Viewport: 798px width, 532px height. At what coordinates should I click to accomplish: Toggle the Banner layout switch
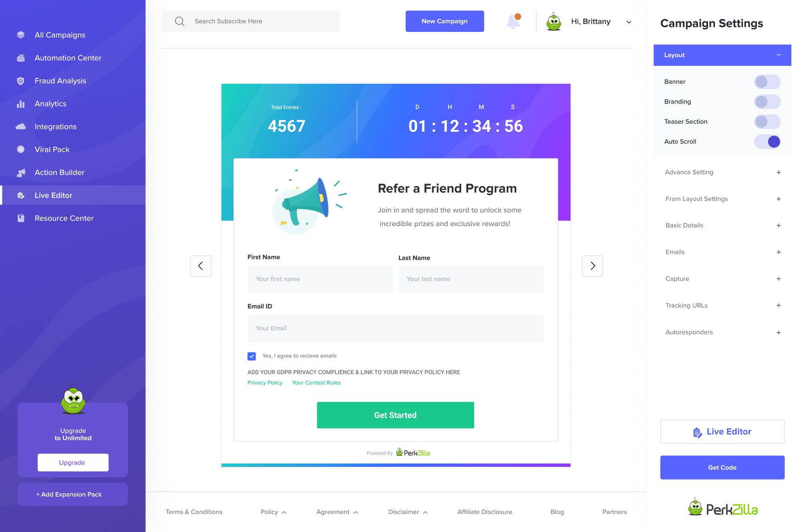point(767,81)
